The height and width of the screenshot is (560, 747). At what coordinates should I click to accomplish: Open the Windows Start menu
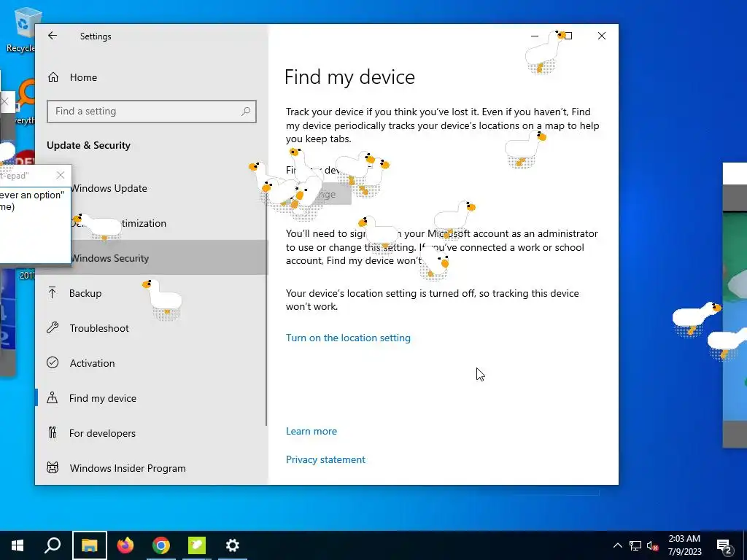[x=18, y=545]
